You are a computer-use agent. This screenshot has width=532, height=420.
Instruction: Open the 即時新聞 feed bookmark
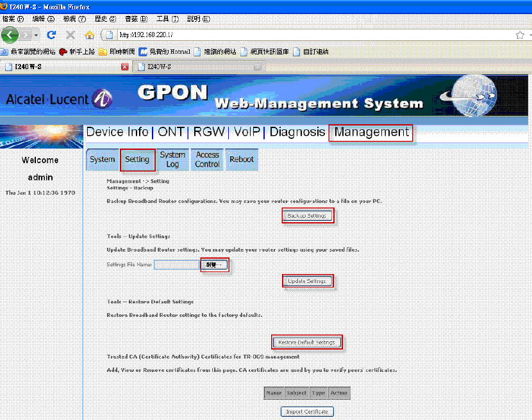(117, 51)
